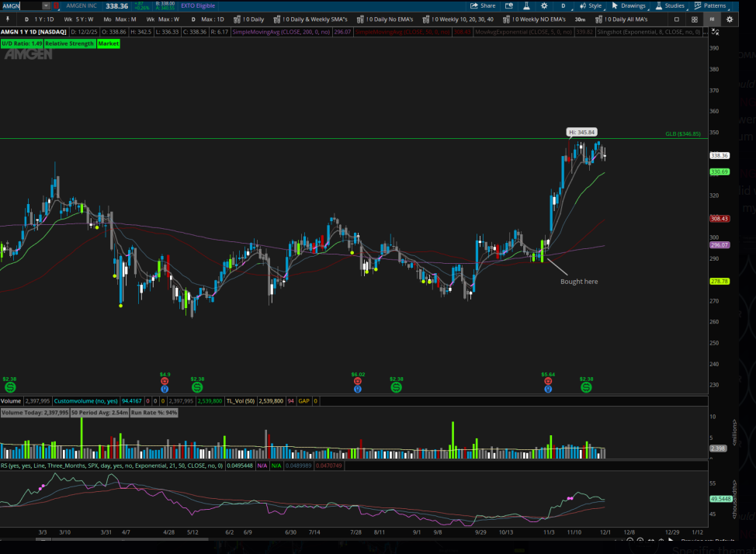Click the Run Rate %: 94% label

[x=154, y=413]
